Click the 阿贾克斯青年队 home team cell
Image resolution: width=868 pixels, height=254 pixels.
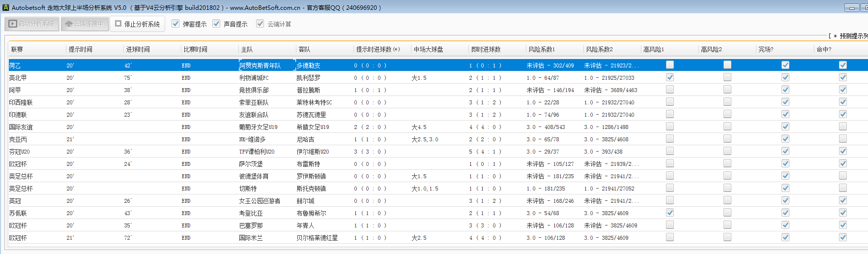[260, 65]
